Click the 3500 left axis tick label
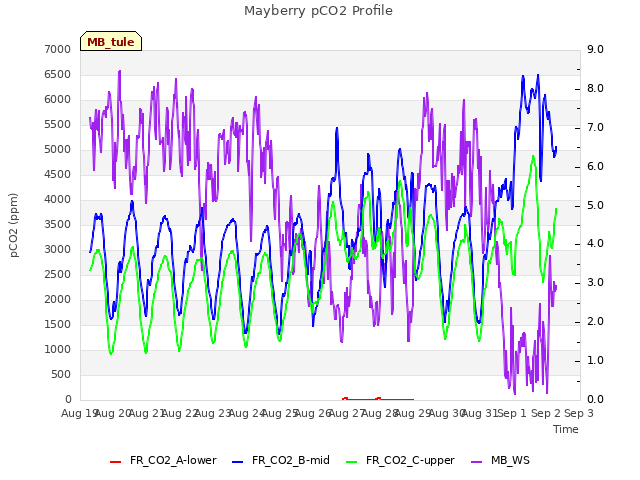Image resolution: width=640 pixels, height=480 pixels. click(x=58, y=224)
